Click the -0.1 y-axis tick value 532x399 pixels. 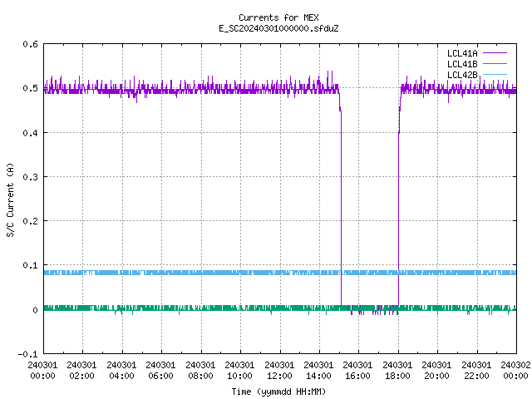pyautogui.click(x=27, y=354)
